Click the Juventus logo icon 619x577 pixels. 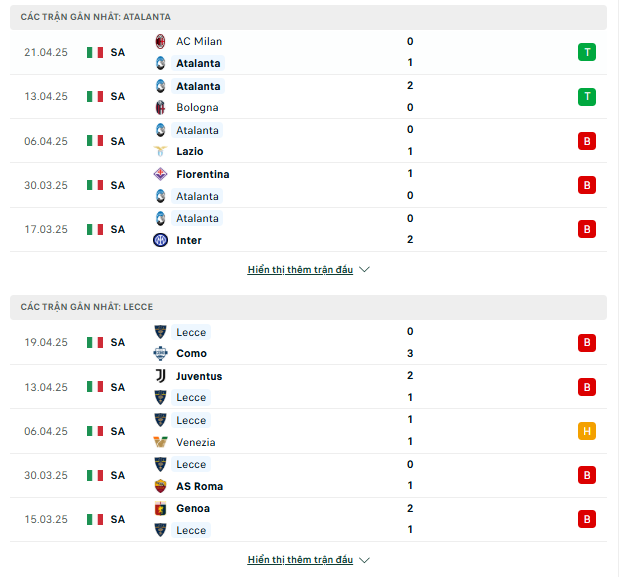160,376
